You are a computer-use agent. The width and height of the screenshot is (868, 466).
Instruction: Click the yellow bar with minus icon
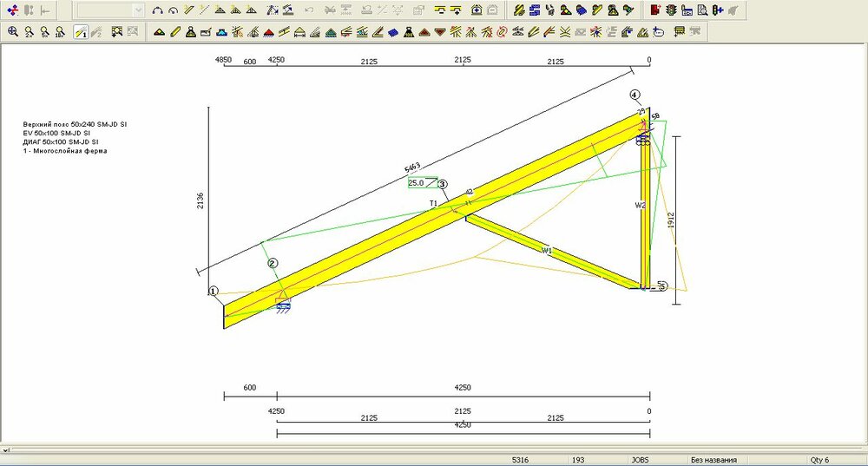coord(440,10)
